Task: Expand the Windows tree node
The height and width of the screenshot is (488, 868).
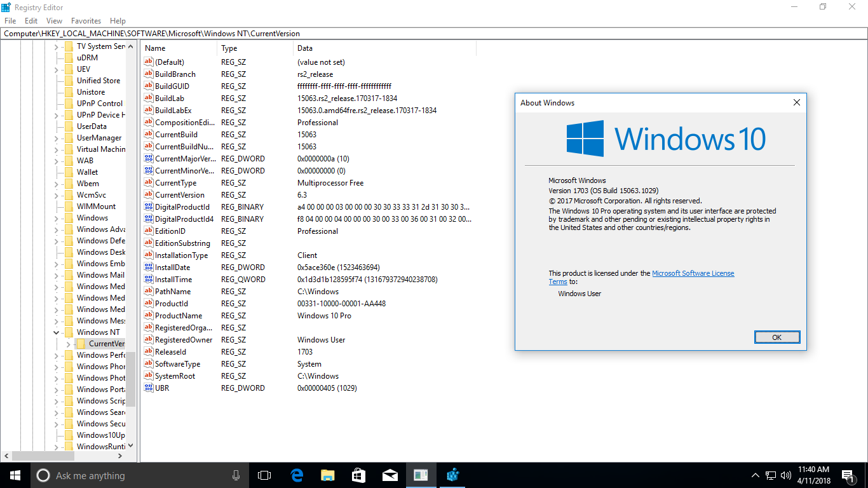Action: click(x=56, y=218)
